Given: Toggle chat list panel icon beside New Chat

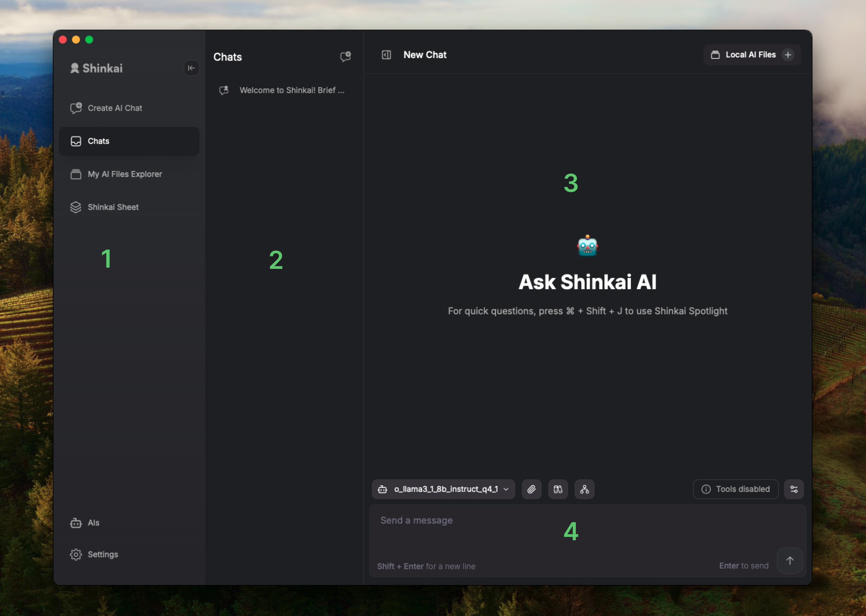Looking at the screenshot, I should 386,55.
